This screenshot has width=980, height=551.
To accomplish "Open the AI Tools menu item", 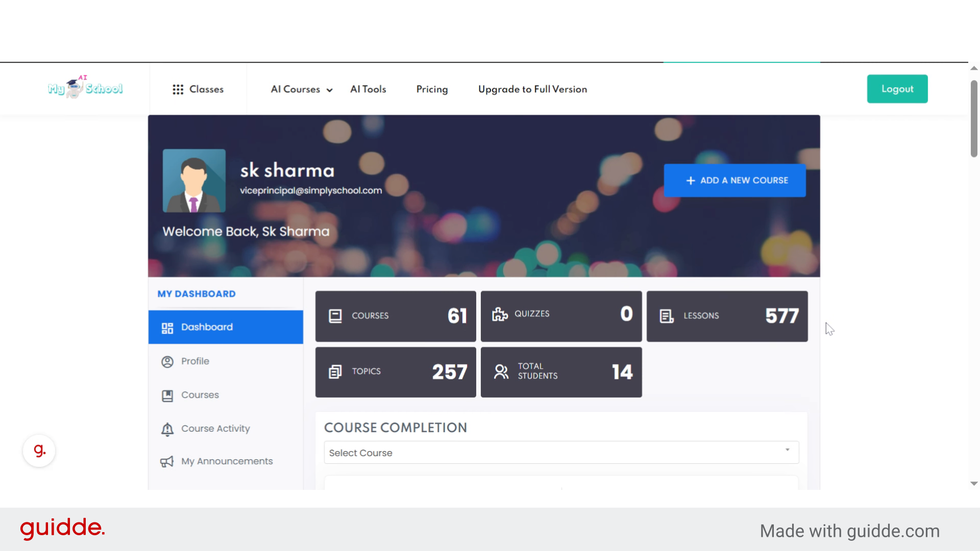I will pyautogui.click(x=368, y=89).
